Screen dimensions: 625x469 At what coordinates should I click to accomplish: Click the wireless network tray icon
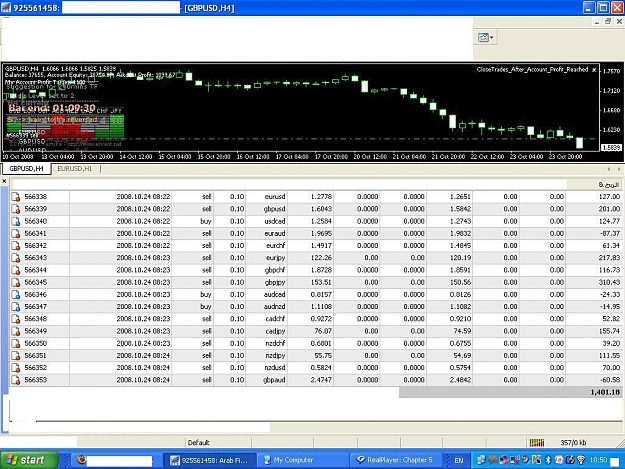tap(581, 460)
